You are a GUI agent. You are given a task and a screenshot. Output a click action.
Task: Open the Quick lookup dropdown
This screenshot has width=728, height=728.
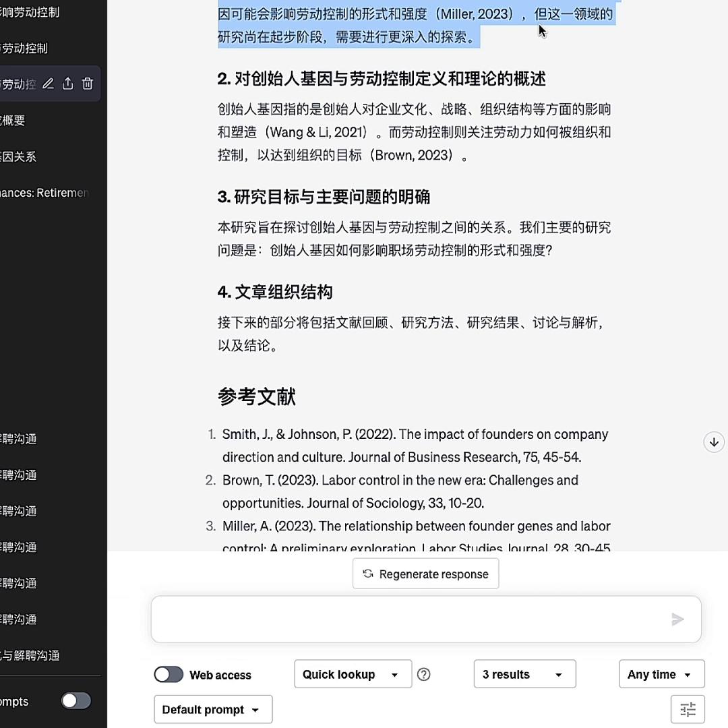tap(352, 674)
